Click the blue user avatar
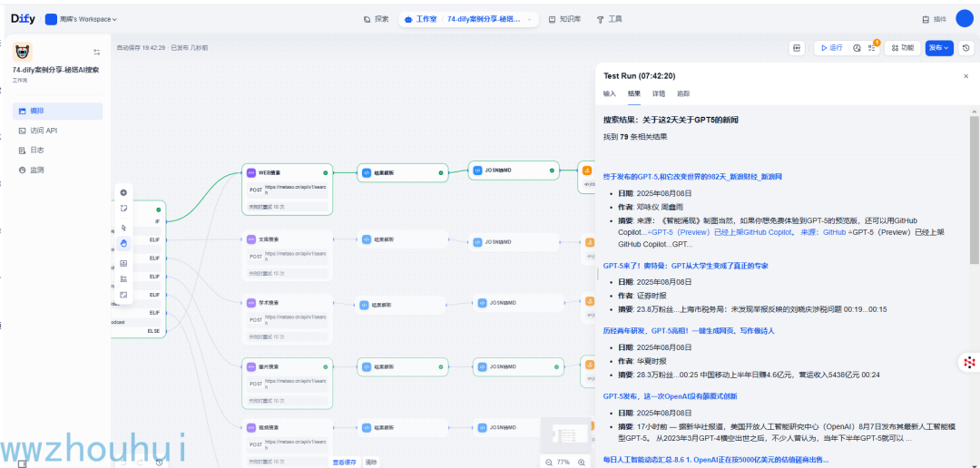This screenshot has width=980, height=468. (x=965, y=19)
